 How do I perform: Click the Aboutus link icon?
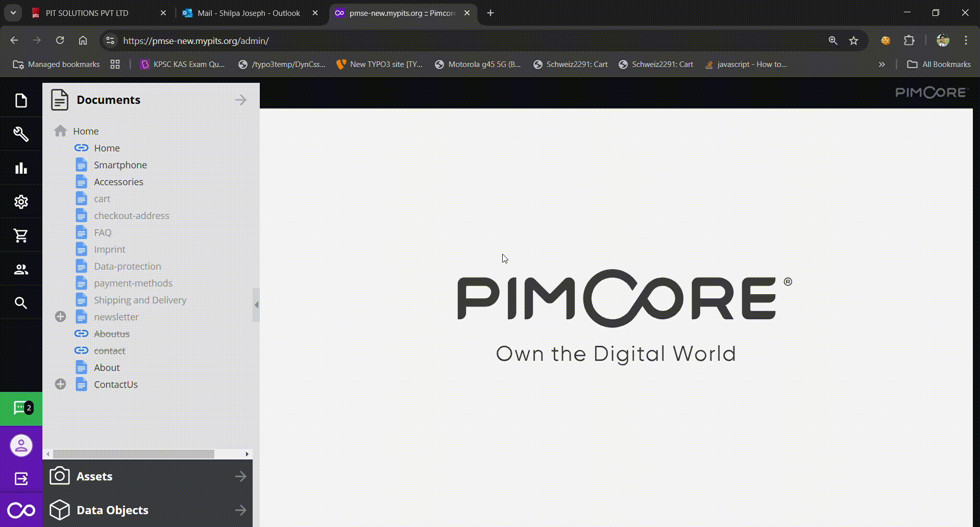click(81, 333)
